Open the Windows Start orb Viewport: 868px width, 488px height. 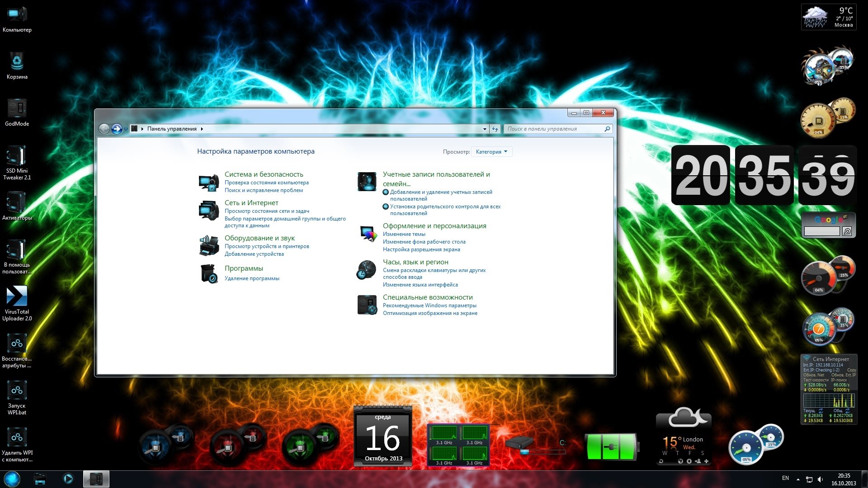(12, 479)
